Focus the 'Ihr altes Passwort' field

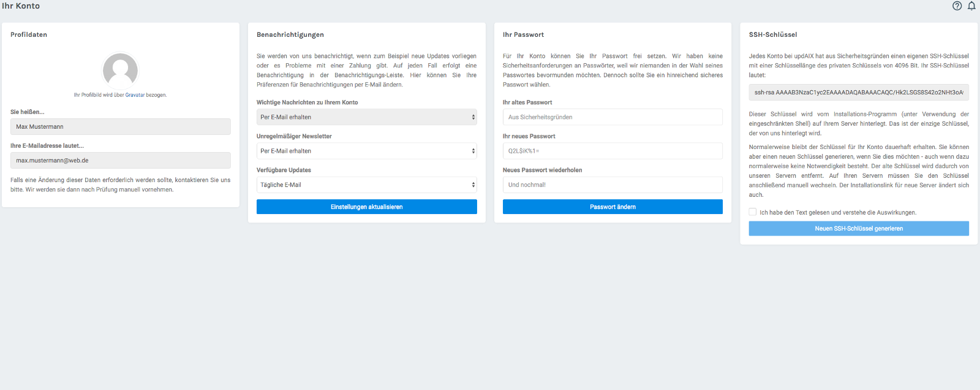point(612,117)
